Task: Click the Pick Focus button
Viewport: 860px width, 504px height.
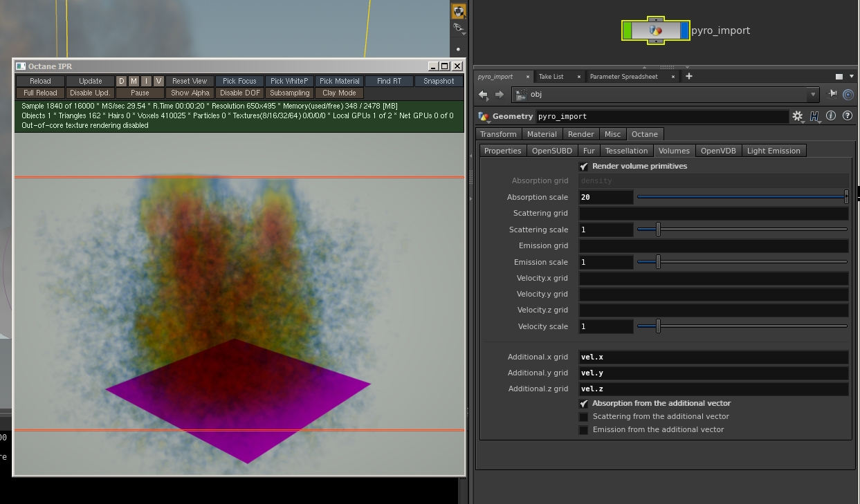Action: pyautogui.click(x=239, y=81)
